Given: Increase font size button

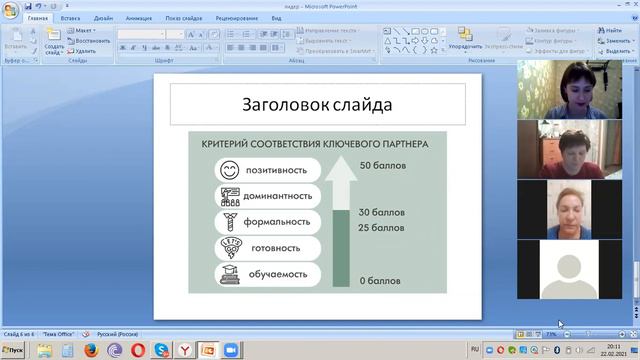Looking at the screenshot, I should [191, 35].
